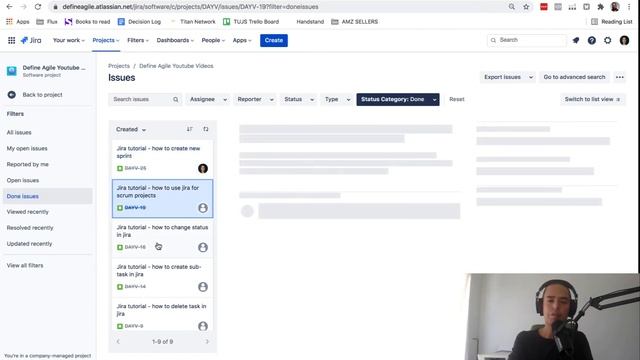Click the Jira global Search box
The width and height of the screenshot is (640, 360).
click(x=527, y=40)
